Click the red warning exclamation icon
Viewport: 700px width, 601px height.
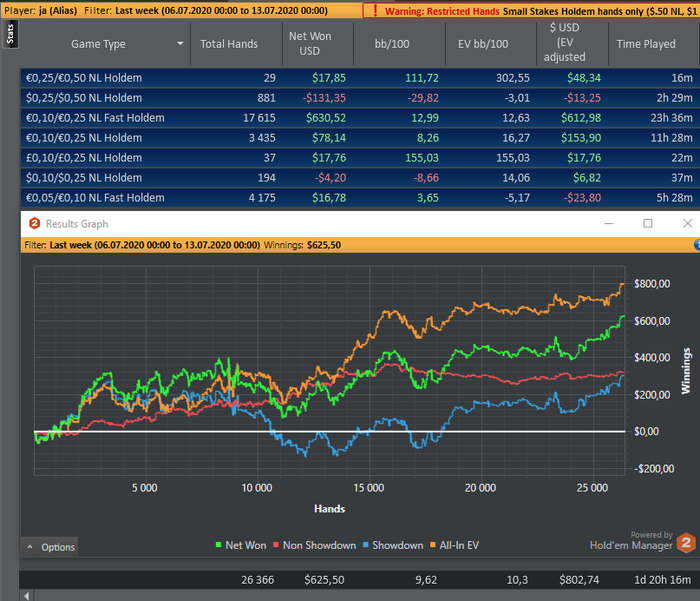[372, 10]
